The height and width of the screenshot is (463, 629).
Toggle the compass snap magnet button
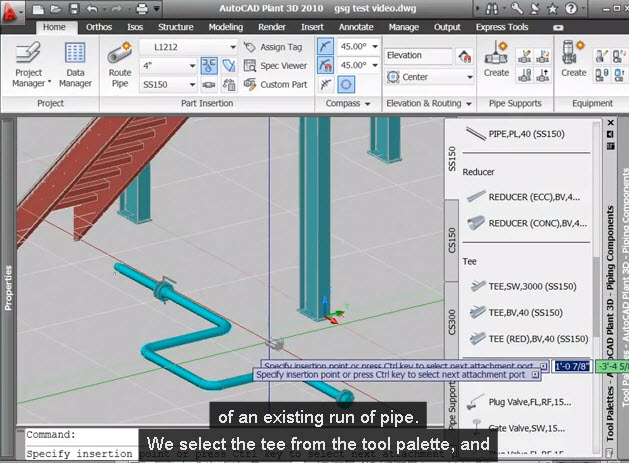[325, 65]
